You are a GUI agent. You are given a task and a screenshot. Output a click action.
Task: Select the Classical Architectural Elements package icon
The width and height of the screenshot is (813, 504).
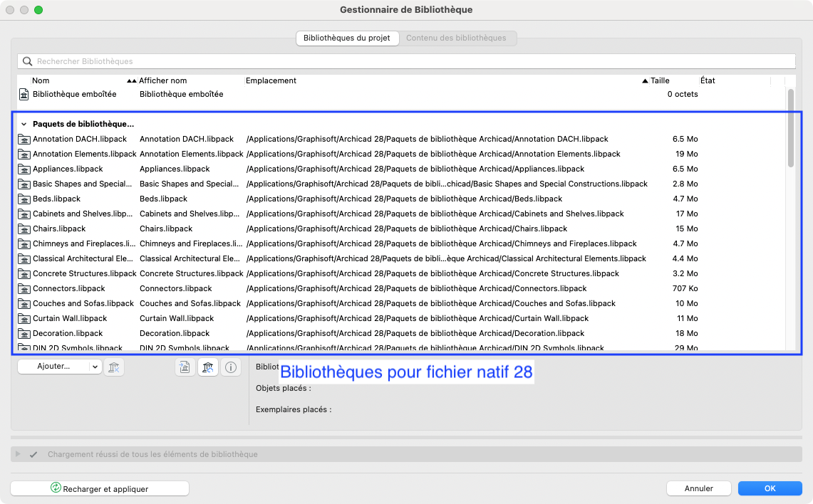24,259
